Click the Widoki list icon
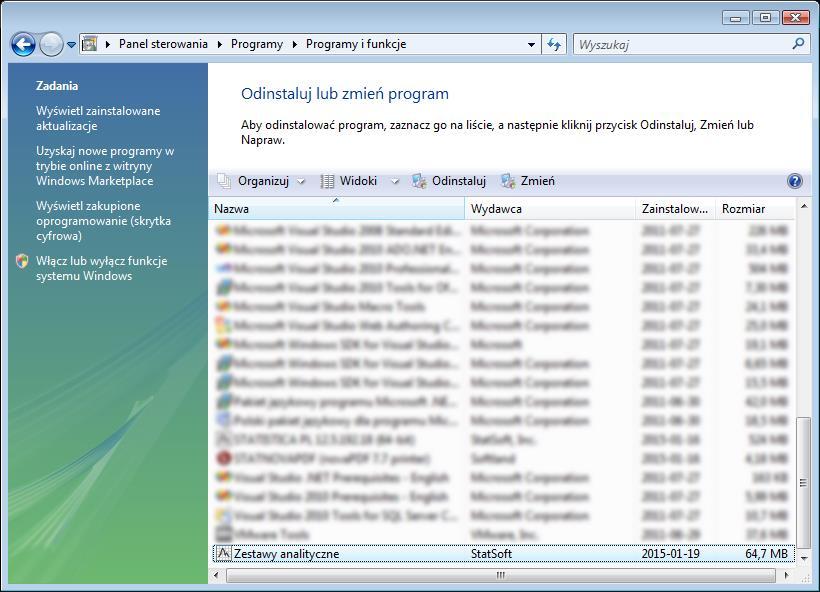820x592 pixels. click(x=327, y=181)
